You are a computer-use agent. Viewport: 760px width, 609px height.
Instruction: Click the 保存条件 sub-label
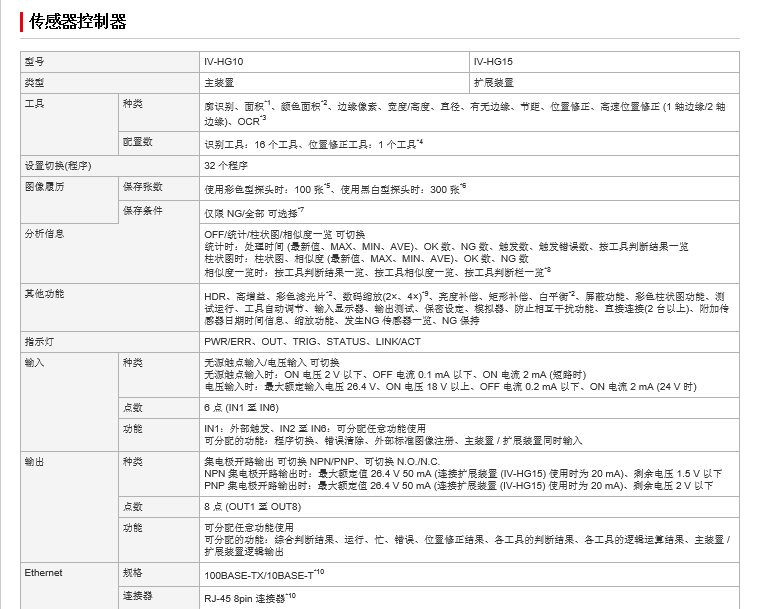pyautogui.click(x=142, y=210)
